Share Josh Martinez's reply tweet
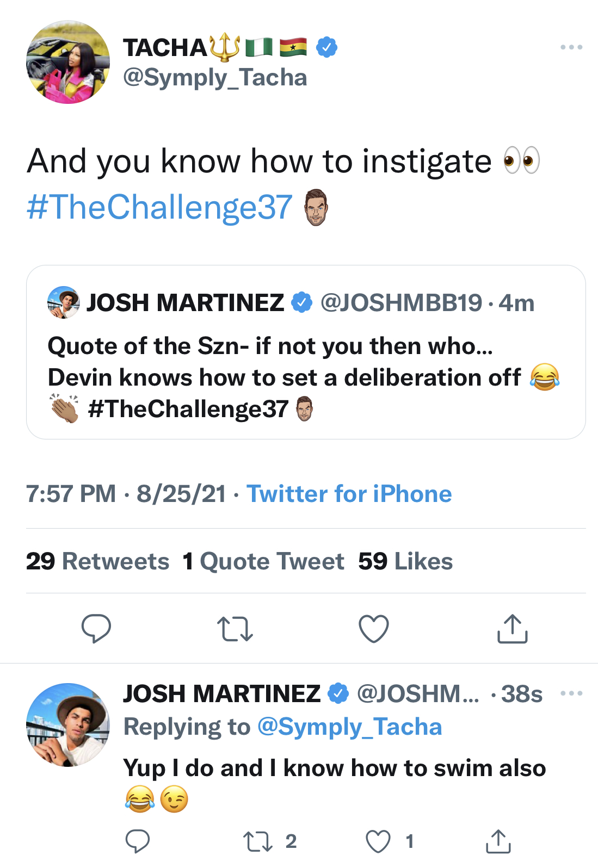This screenshot has height=868, width=598. [498, 841]
